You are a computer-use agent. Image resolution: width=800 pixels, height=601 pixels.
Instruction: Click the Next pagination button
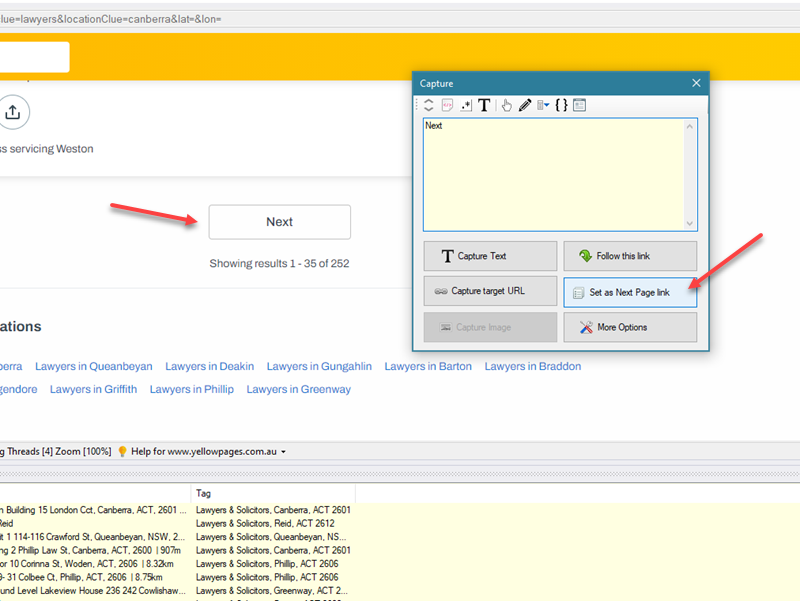(x=279, y=222)
